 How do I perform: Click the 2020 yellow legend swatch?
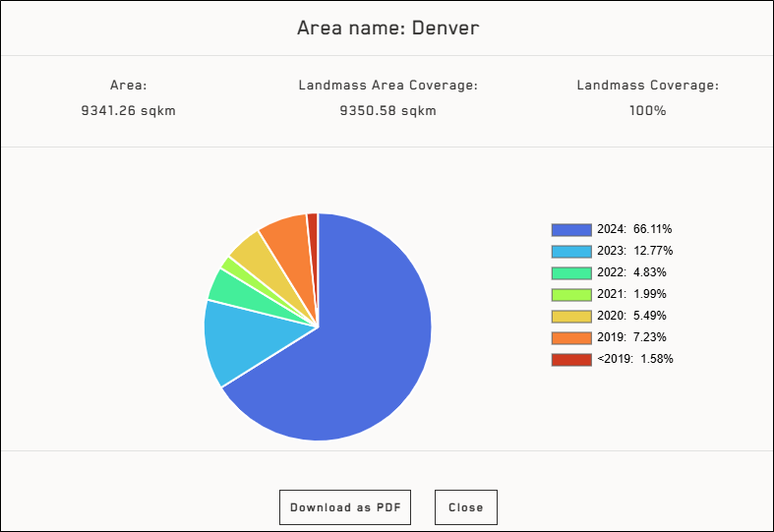click(x=570, y=316)
